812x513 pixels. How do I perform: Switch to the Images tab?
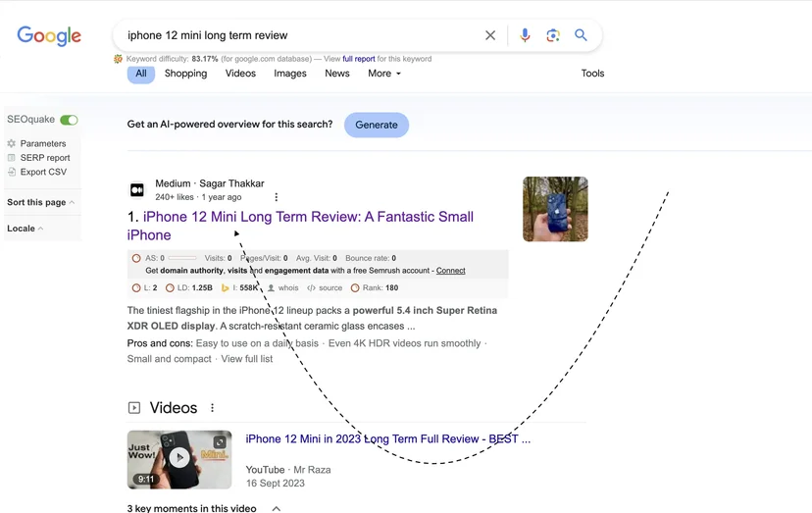[290, 74]
